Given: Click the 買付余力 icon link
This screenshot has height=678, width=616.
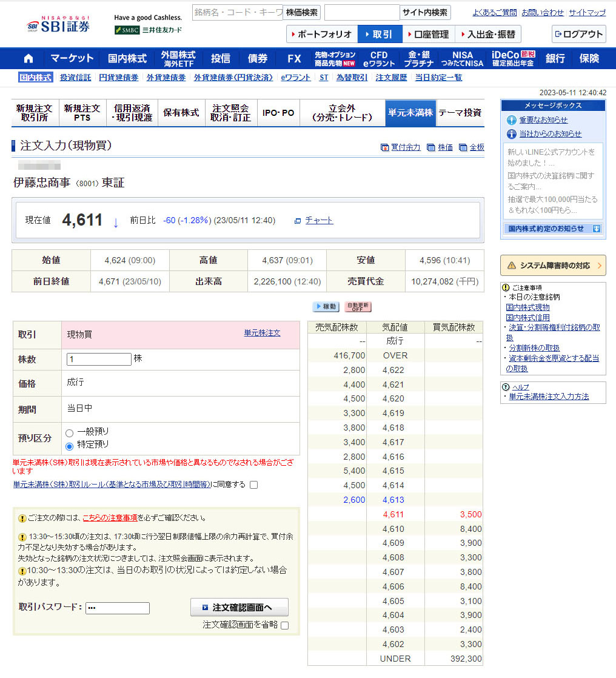Looking at the screenshot, I should (400, 147).
